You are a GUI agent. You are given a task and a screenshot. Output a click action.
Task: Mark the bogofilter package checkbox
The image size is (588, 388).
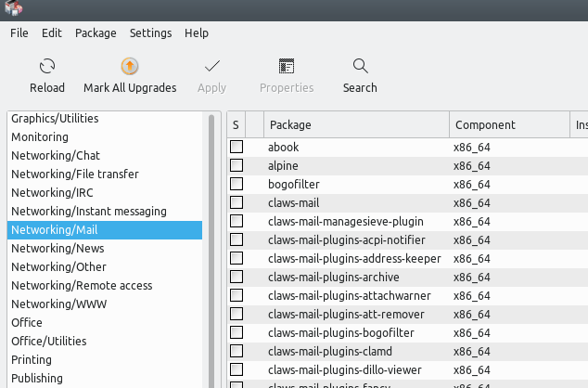(x=236, y=184)
